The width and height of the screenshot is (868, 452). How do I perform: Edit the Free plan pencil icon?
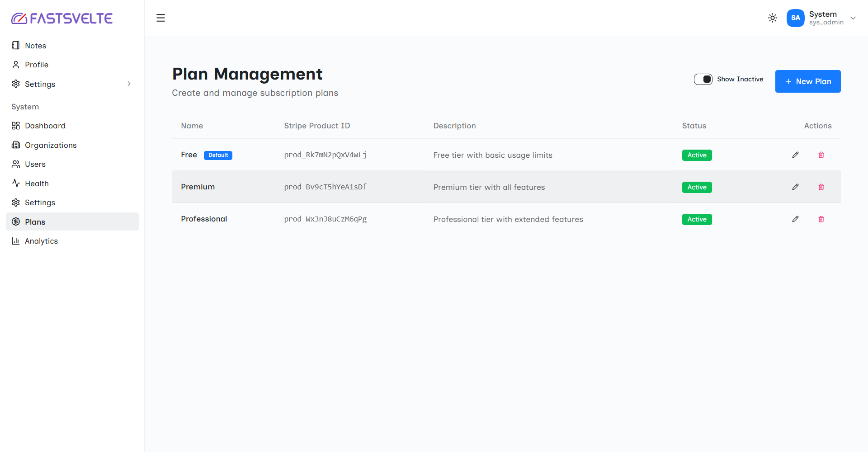pos(796,155)
